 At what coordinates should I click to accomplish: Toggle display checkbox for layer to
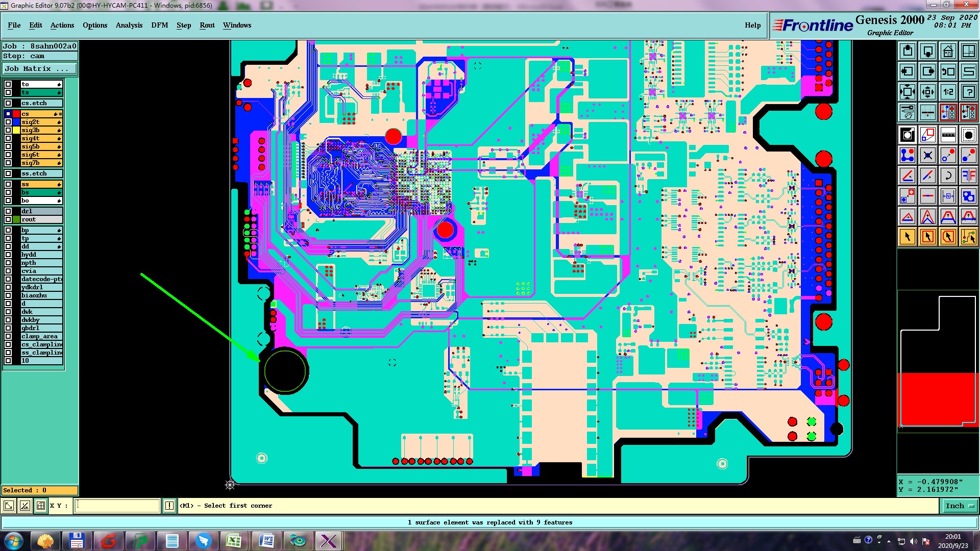(8, 84)
